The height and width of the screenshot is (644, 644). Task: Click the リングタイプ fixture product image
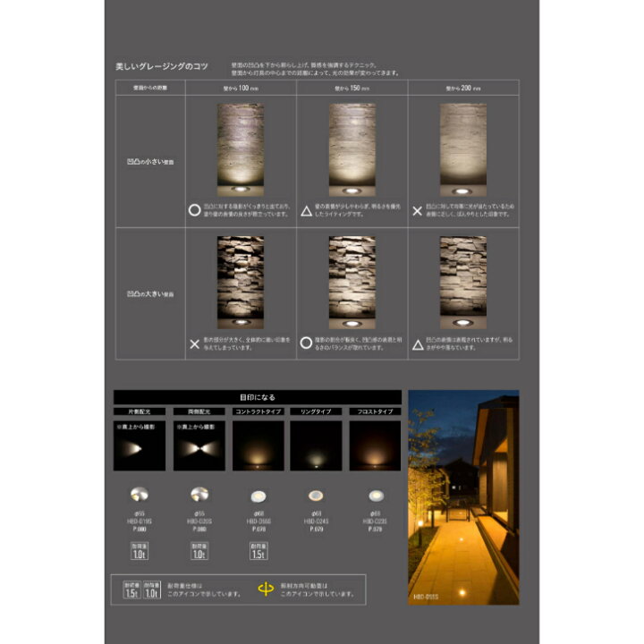coord(316,496)
